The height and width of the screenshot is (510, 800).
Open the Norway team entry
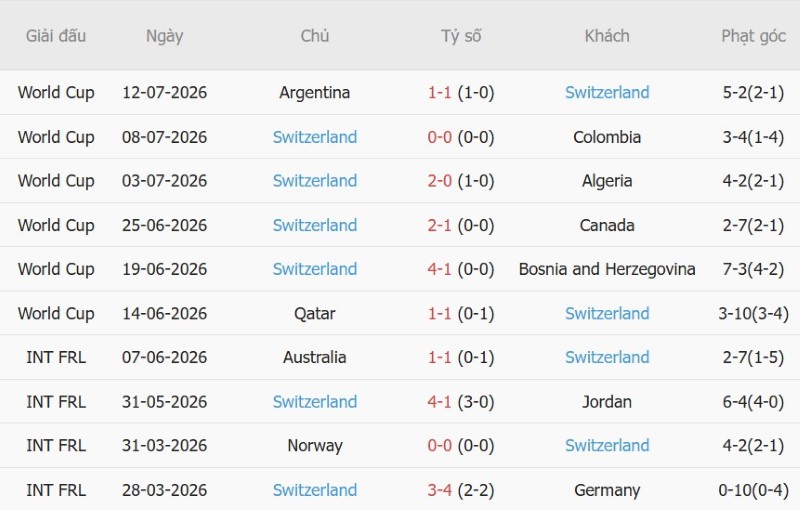[x=315, y=446]
